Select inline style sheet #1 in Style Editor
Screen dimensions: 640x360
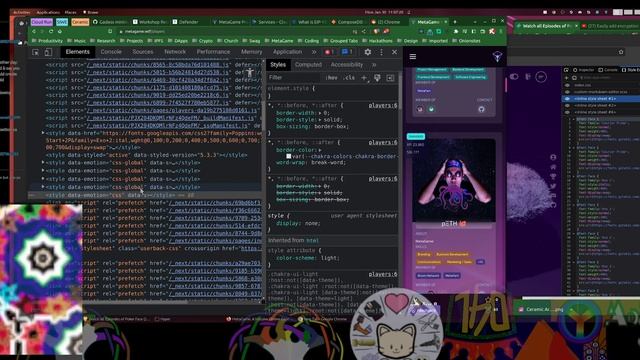602,99
